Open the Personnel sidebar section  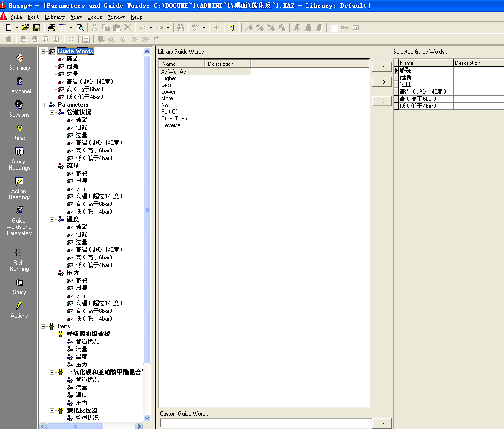coord(19,86)
